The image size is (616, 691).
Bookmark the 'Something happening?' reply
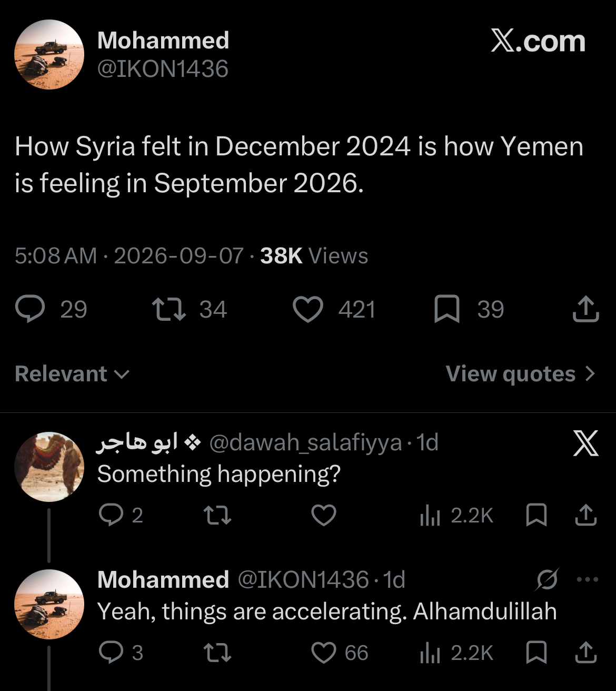[536, 515]
